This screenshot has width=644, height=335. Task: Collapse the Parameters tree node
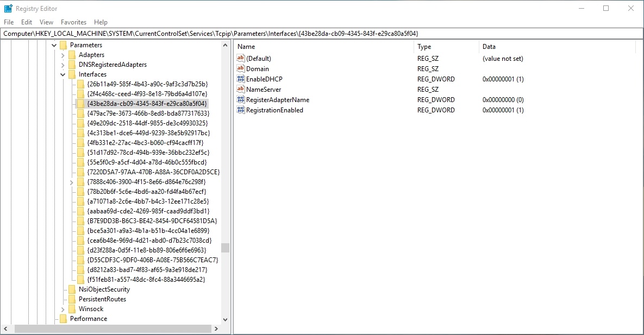point(54,45)
